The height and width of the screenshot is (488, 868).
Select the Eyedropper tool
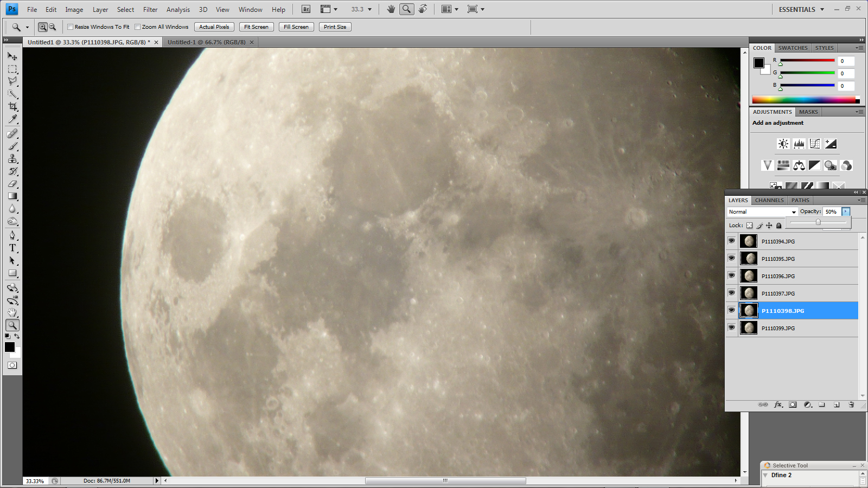12,119
